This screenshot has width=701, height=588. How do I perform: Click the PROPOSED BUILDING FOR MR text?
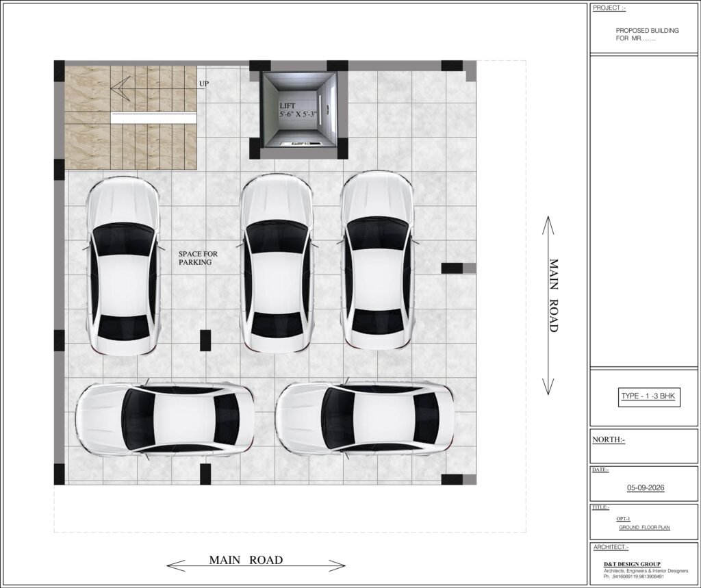647,34
